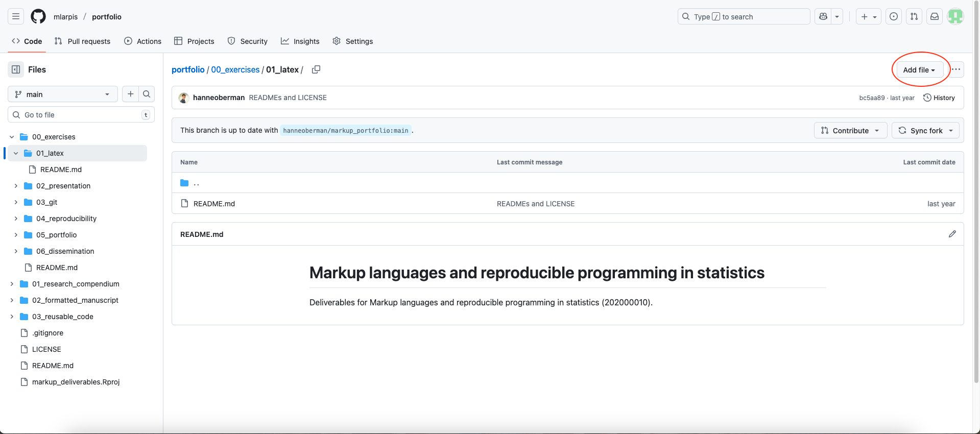Edit README.md using the pencil icon
The image size is (980, 434).
(952, 234)
